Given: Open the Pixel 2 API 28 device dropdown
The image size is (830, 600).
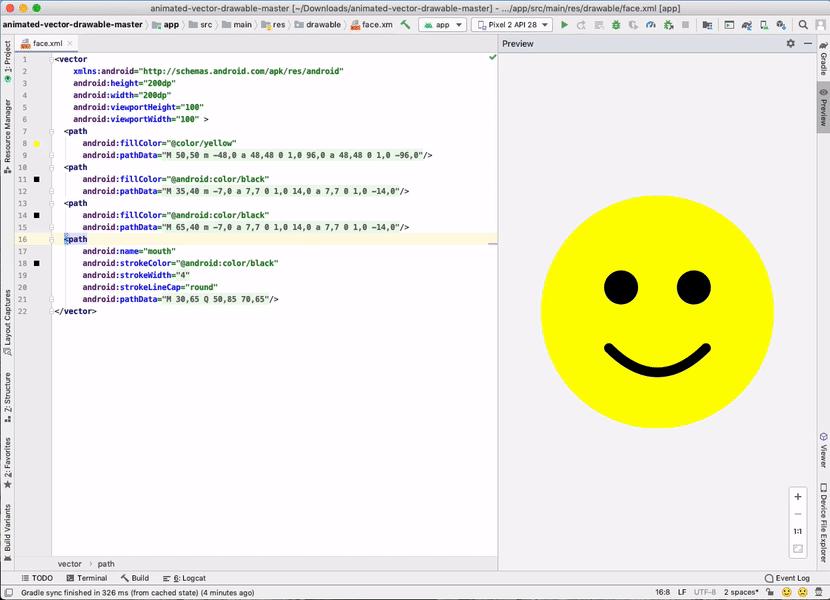Looking at the screenshot, I should pyautogui.click(x=510, y=25).
